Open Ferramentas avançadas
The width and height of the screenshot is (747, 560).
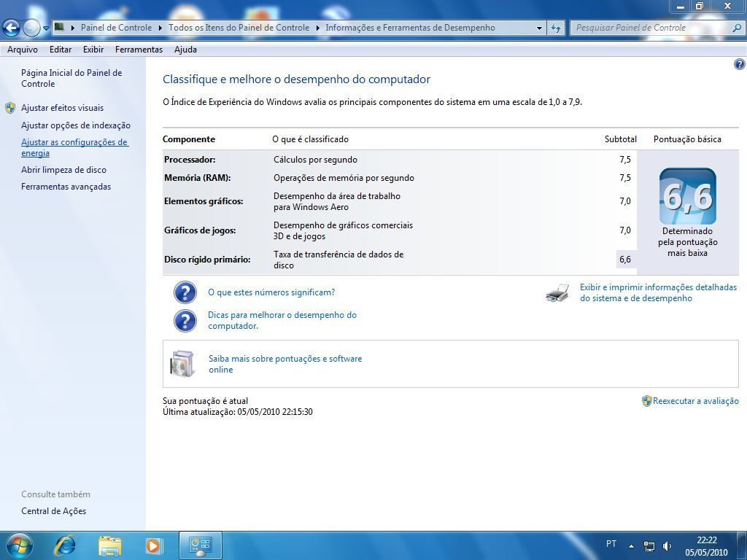(x=66, y=187)
